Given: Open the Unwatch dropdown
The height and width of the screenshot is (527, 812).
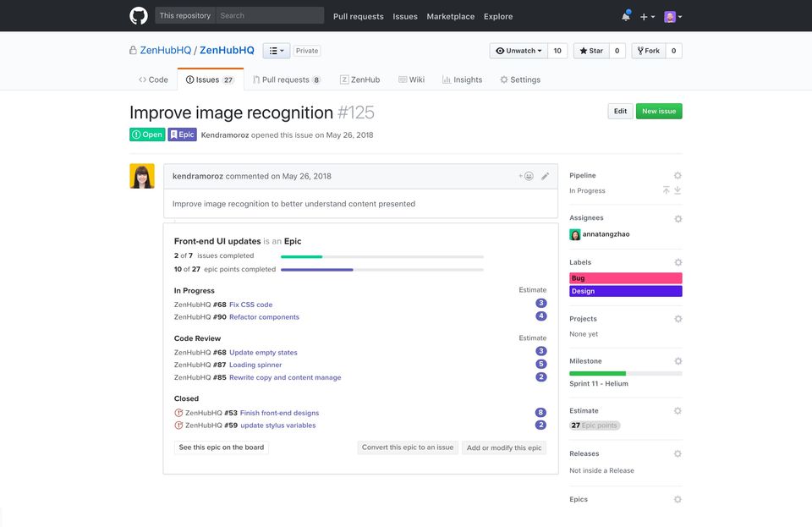Looking at the screenshot, I should point(518,51).
